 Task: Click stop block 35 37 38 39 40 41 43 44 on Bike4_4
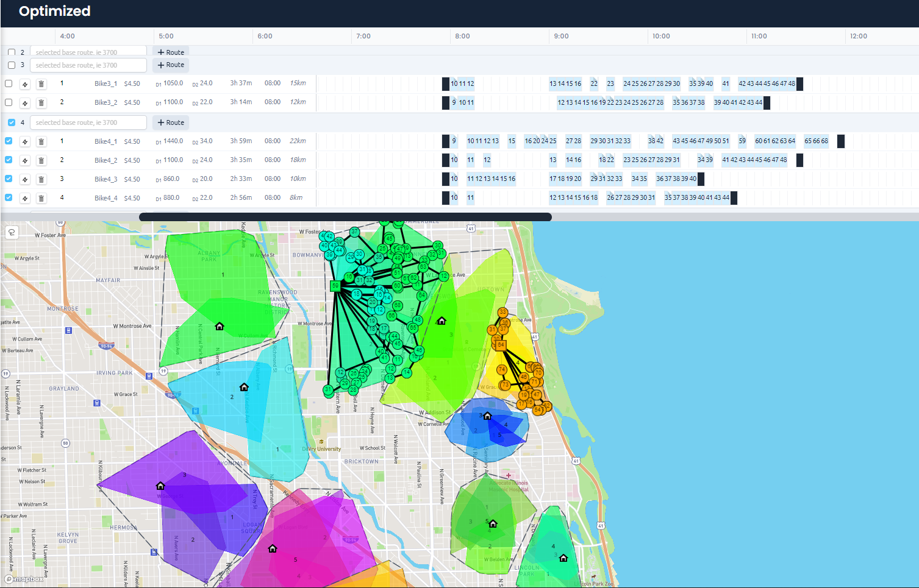[x=697, y=198]
